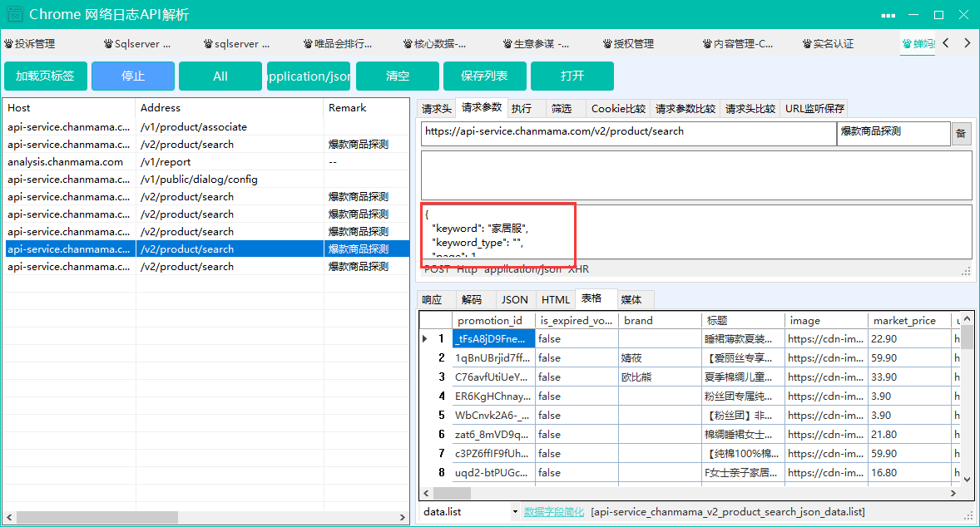Click the Address column header
Screen dimensions: 980x527
point(230,108)
